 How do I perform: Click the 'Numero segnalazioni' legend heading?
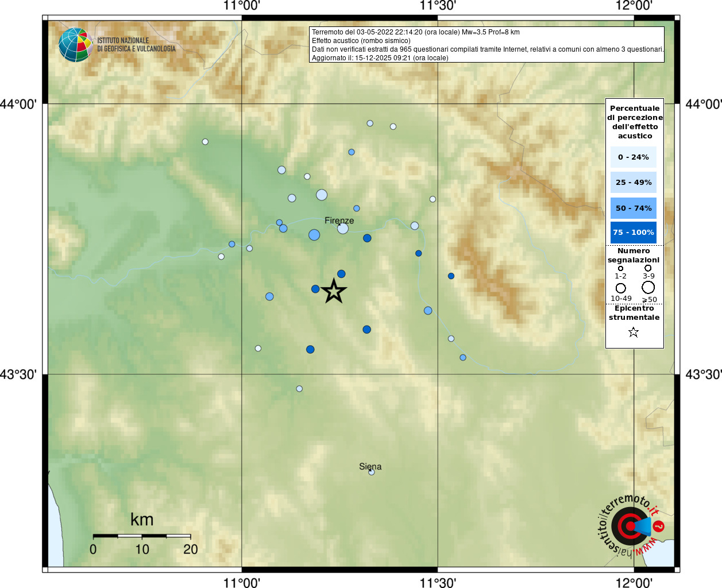coord(634,255)
